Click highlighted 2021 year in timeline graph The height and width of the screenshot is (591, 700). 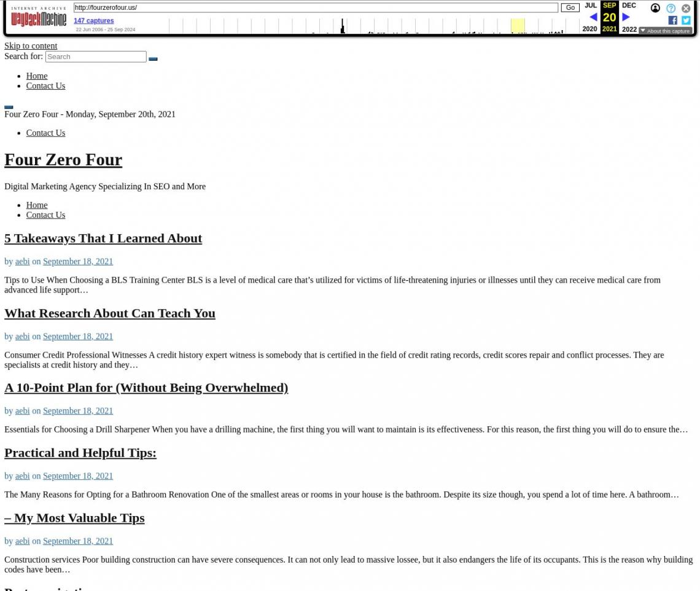(518, 25)
